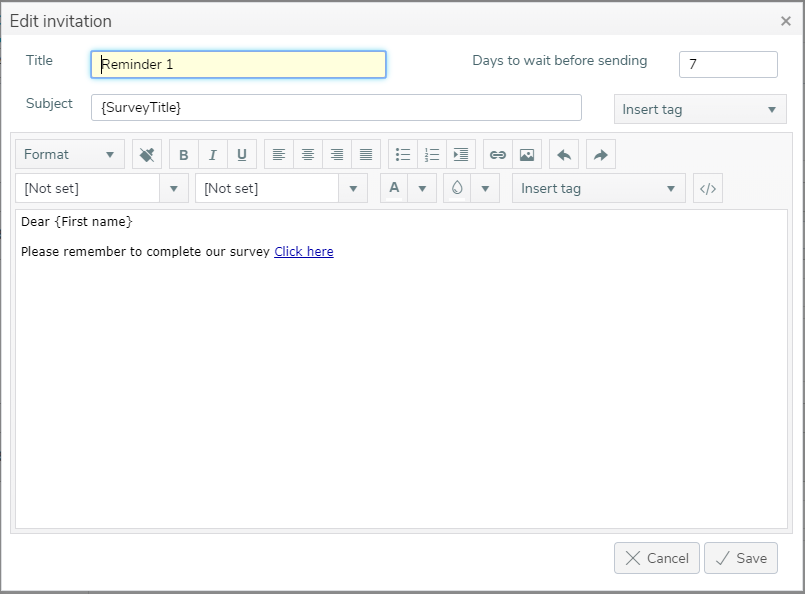
Task: Toggle underline formatting
Action: tap(242, 155)
